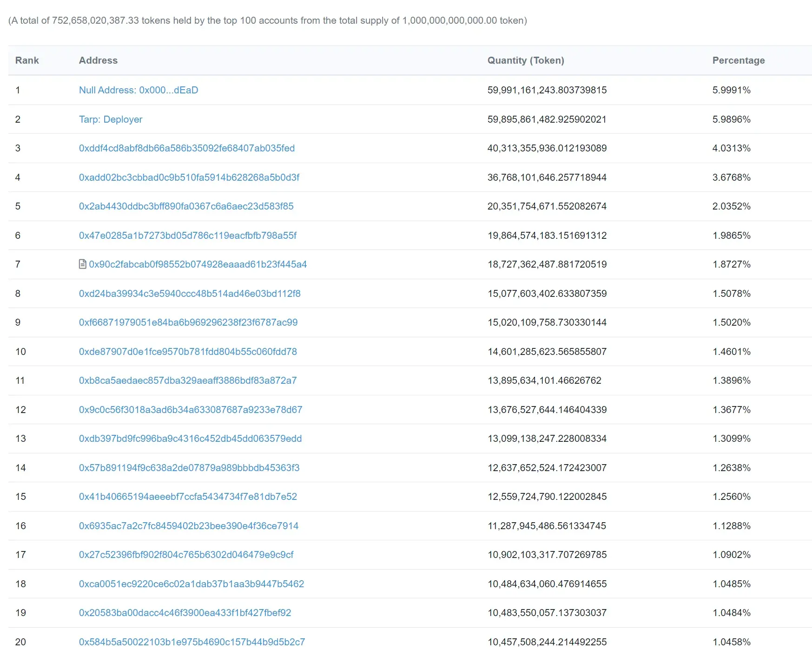The width and height of the screenshot is (812, 656).
Task: Click the Percentage column header
Action: click(x=739, y=60)
